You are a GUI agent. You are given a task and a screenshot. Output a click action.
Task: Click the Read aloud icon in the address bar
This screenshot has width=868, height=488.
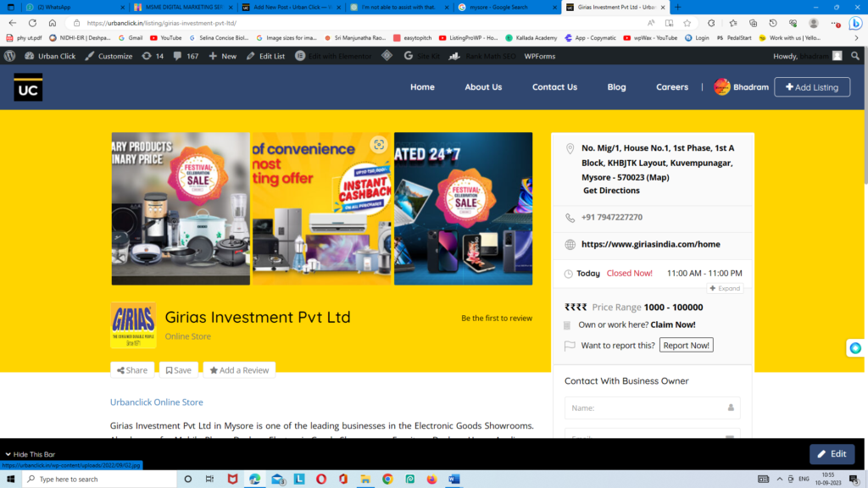click(x=651, y=23)
